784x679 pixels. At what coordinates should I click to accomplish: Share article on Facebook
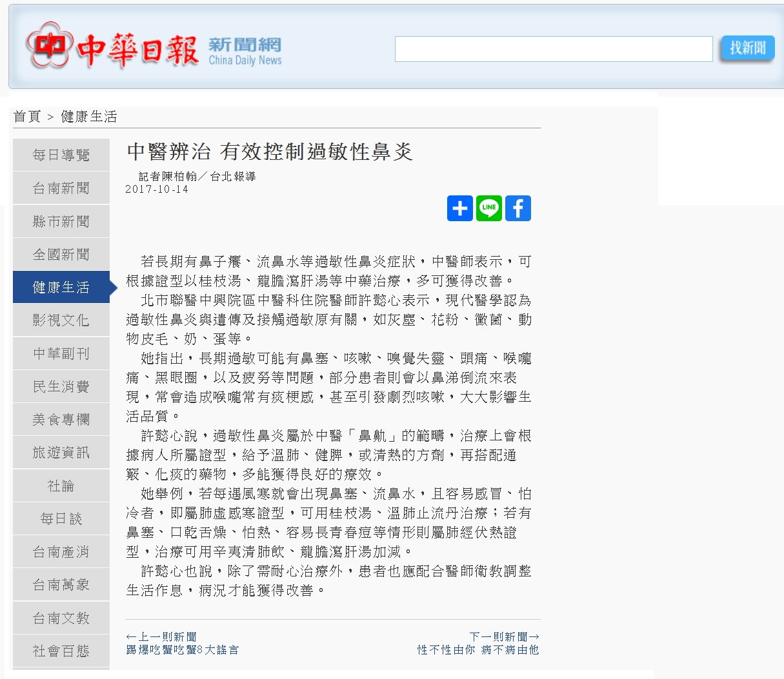518,208
